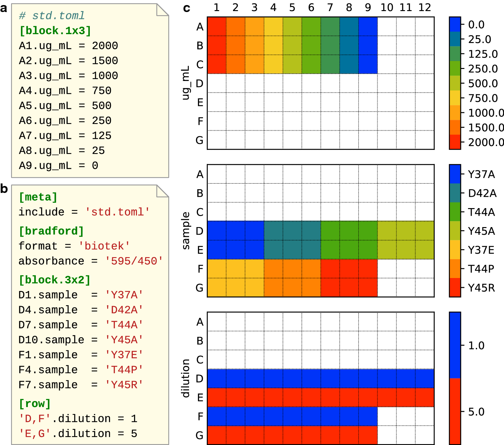Click the D7.sample = 'T44A' line
This screenshot has width=504, height=445.
(81, 324)
